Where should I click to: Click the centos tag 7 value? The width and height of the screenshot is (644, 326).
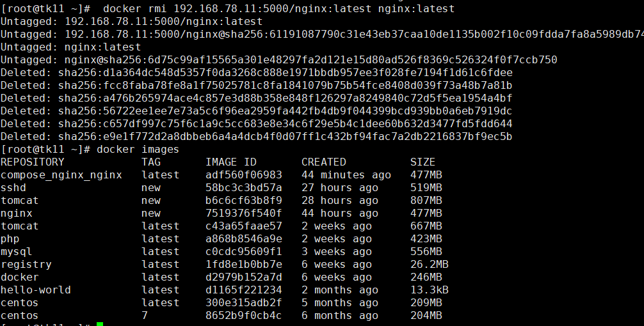(145, 315)
